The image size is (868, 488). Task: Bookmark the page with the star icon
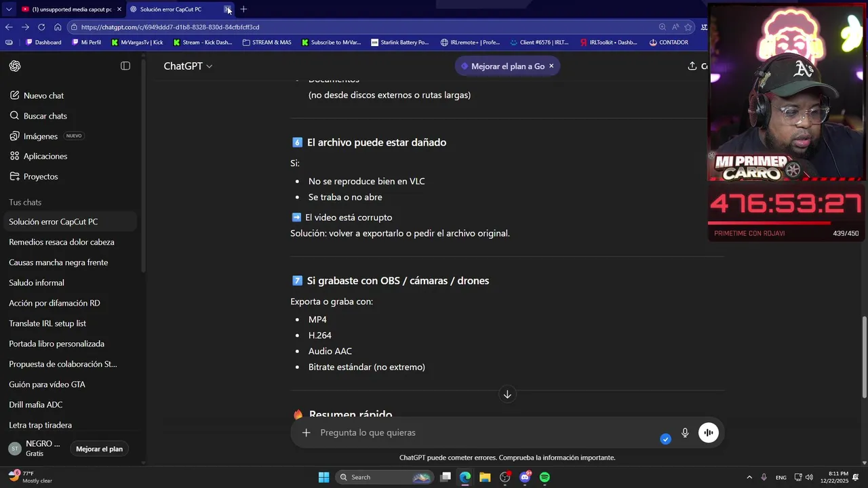click(x=688, y=27)
